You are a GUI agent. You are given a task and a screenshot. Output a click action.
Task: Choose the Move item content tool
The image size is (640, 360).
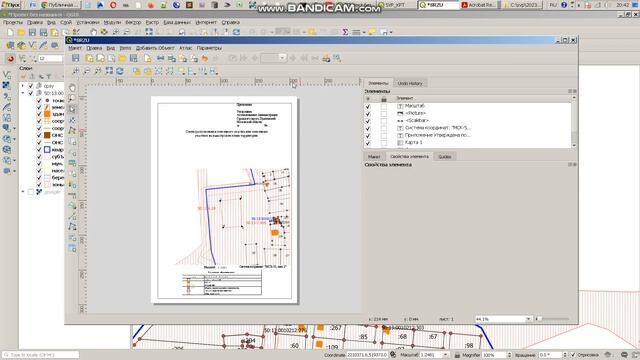pos(72,120)
